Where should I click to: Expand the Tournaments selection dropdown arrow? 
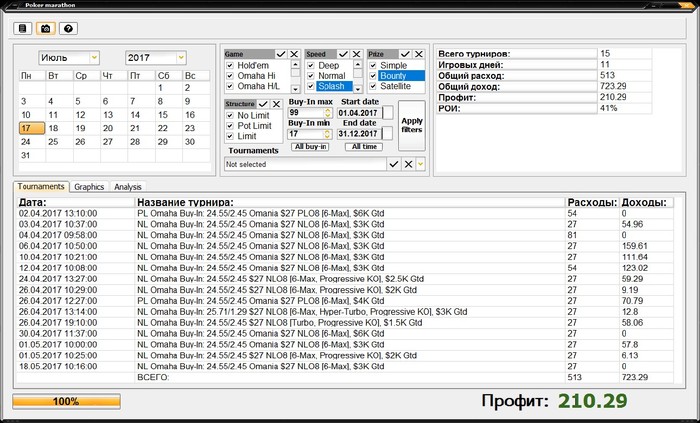point(421,164)
